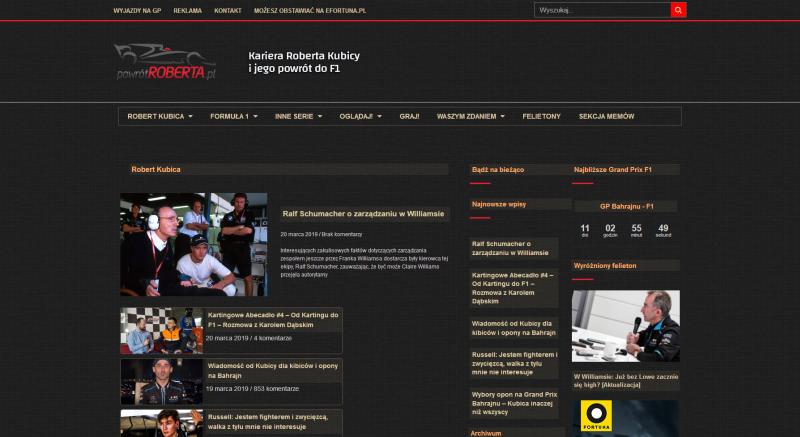The height and width of the screenshot is (437, 800).
Task: Expand the Robert Kubica menu dropdown
Action: click(x=160, y=116)
